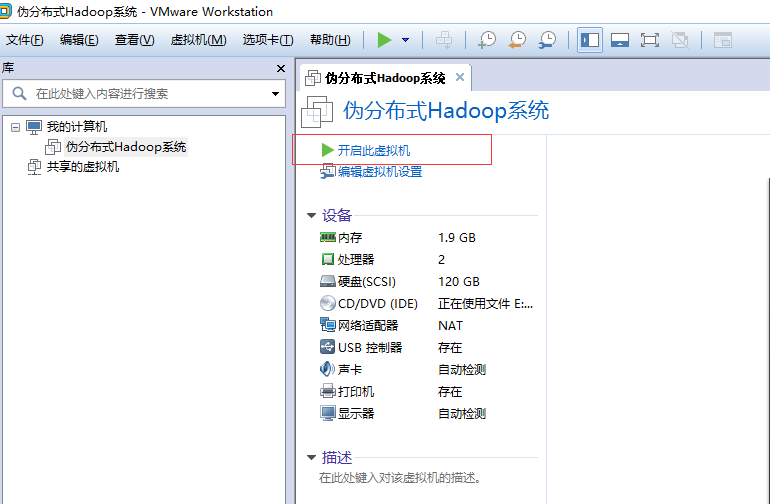Click the green power-on play toolbar icon
The image size is (770, 504).
click(384, 40)
